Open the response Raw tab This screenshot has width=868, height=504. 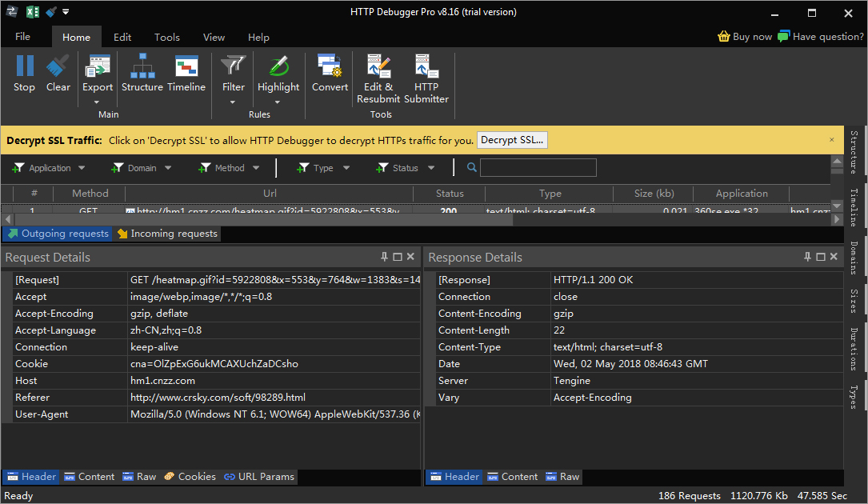click(562, 477)
